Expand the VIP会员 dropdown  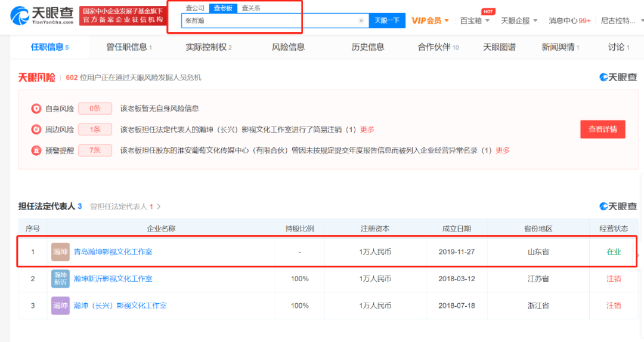pos(430,20)
